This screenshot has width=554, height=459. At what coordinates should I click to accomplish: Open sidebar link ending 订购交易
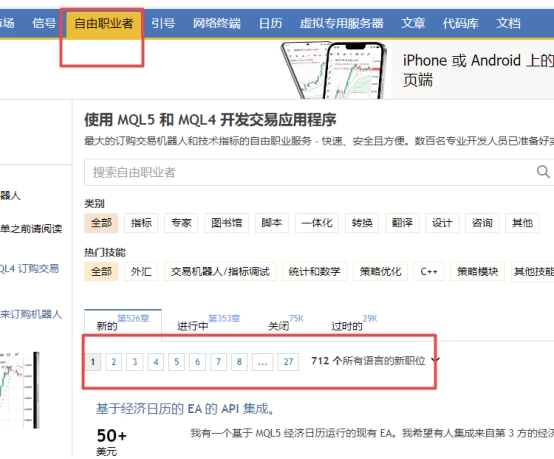29,269
